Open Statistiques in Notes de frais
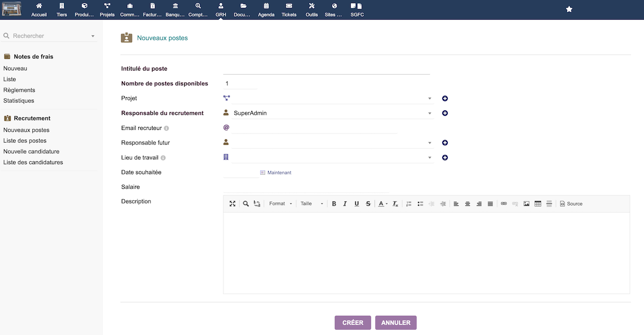This screenshot has height=335, width=644. [x=19, y=101]
